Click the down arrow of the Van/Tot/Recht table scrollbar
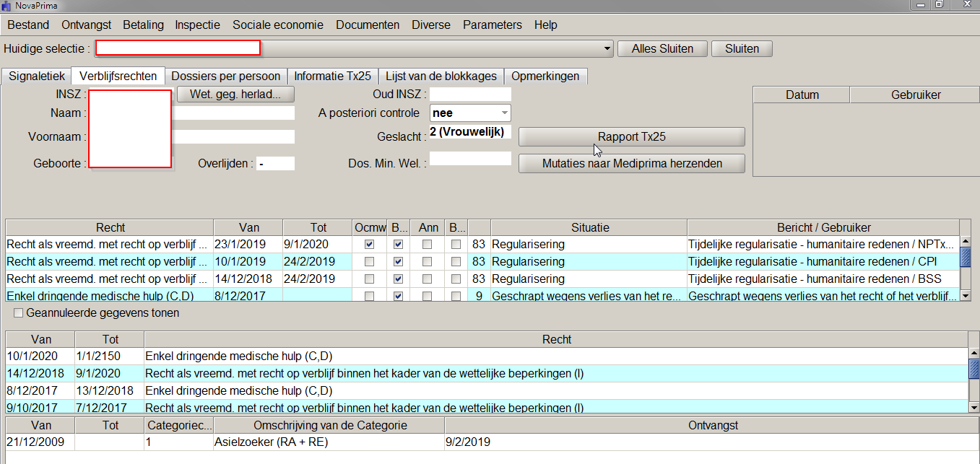The image size is (980, 464). point(973,406)
